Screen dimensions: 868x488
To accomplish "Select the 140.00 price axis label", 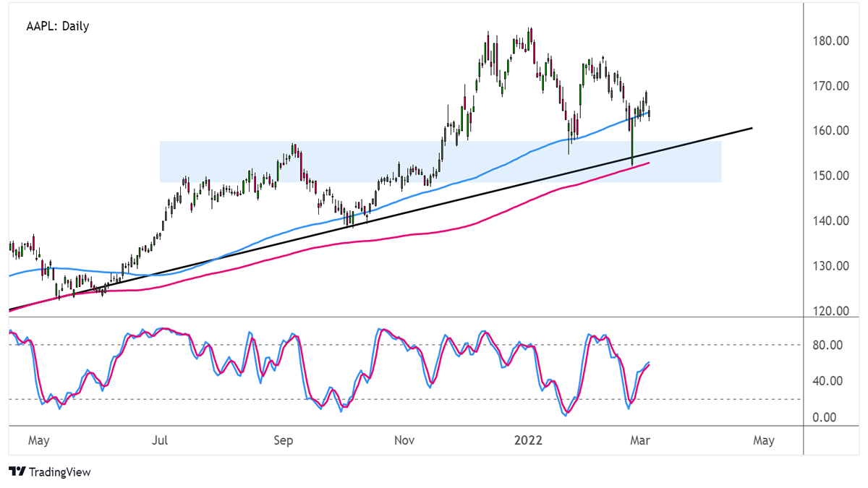I will (x=831, y=221).
